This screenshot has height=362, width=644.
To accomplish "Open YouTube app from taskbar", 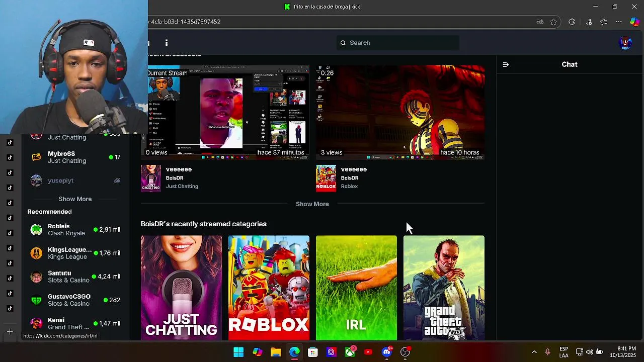I will point(368,352).
